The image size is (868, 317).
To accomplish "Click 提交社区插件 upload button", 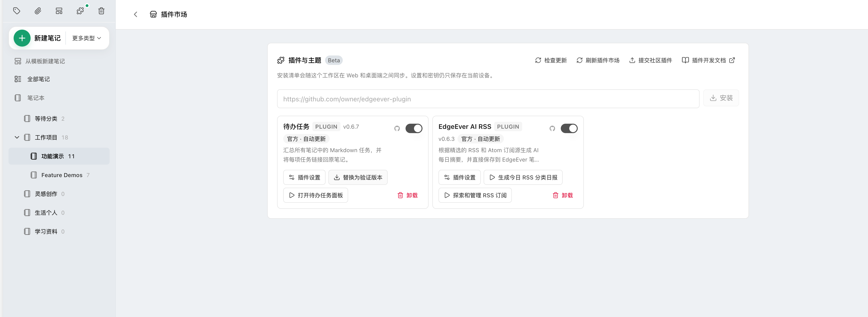I will (x=651, y=60).
